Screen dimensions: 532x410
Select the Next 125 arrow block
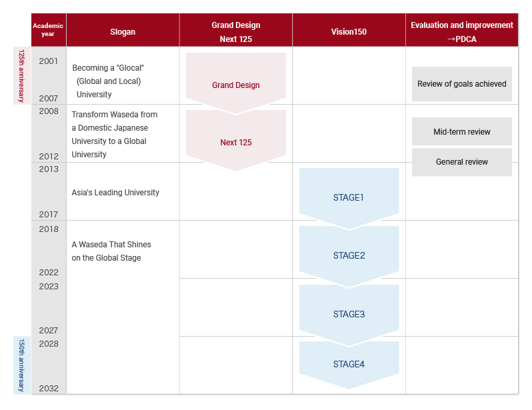[236, 141]
